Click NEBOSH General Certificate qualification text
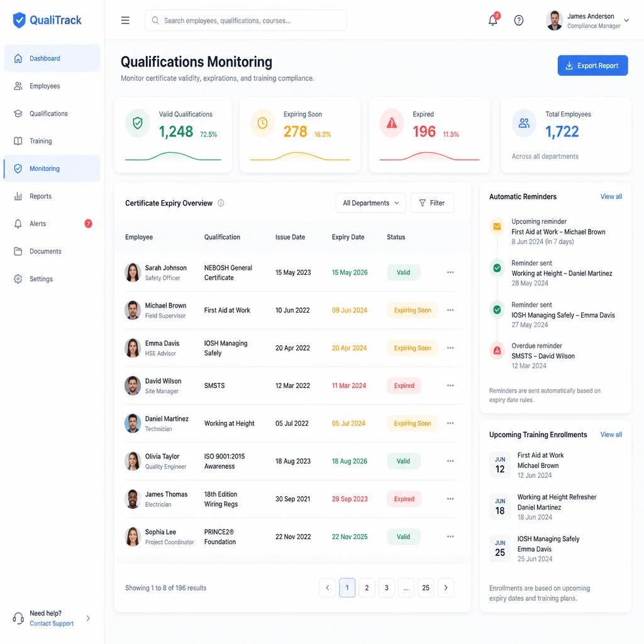The height and width of the screenshot is (644, 644). pos(228,273)
